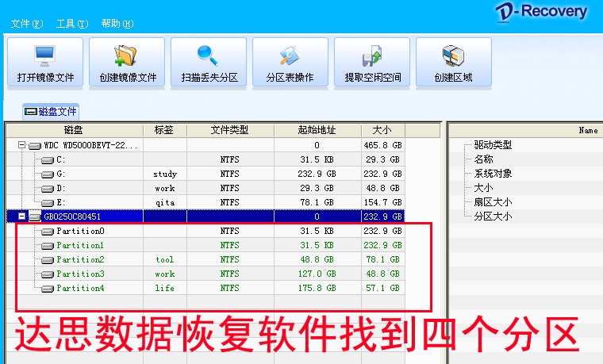Click the 29.3 GB start address of D:
603x364 pixels.
tap(317, 188)
